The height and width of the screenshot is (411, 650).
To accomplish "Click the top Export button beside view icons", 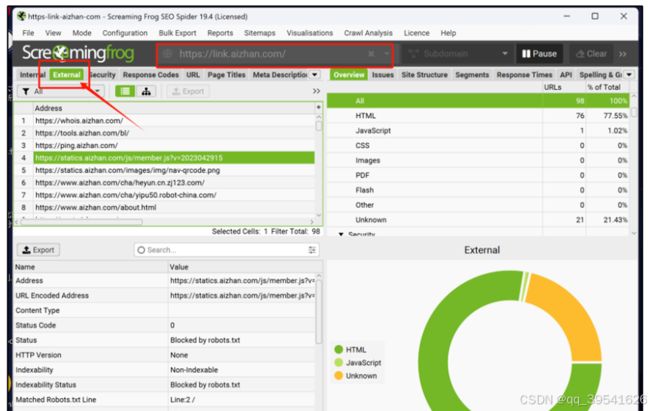I will point(188,91).
